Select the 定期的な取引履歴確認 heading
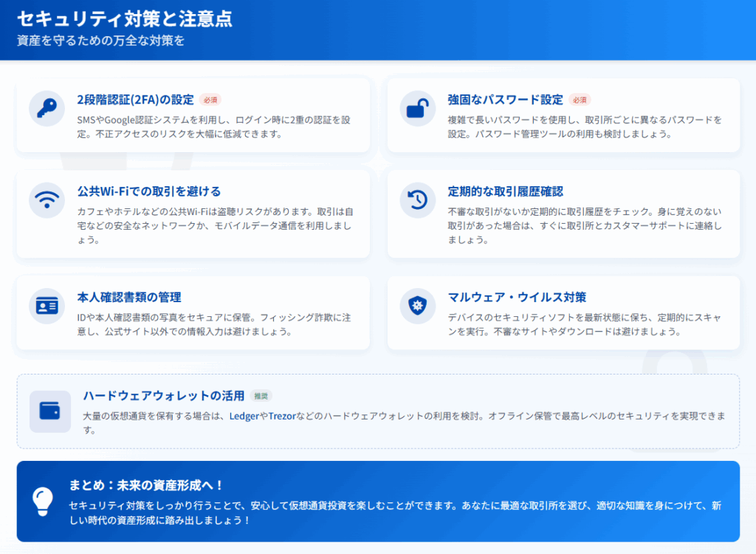Screen dimensions: 756x554 pos(505,191)
